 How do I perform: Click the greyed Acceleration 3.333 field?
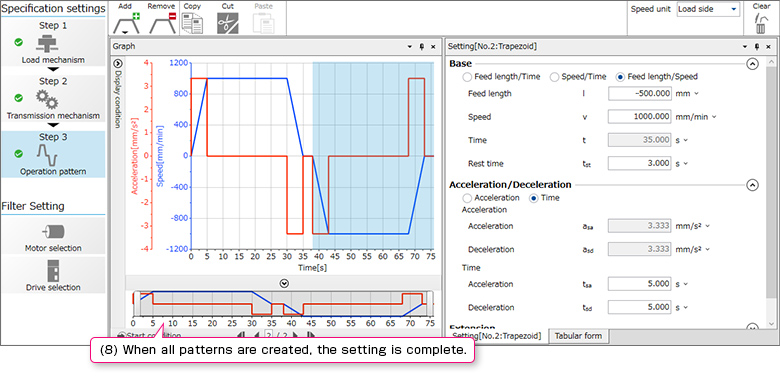[x=640, y=226]
